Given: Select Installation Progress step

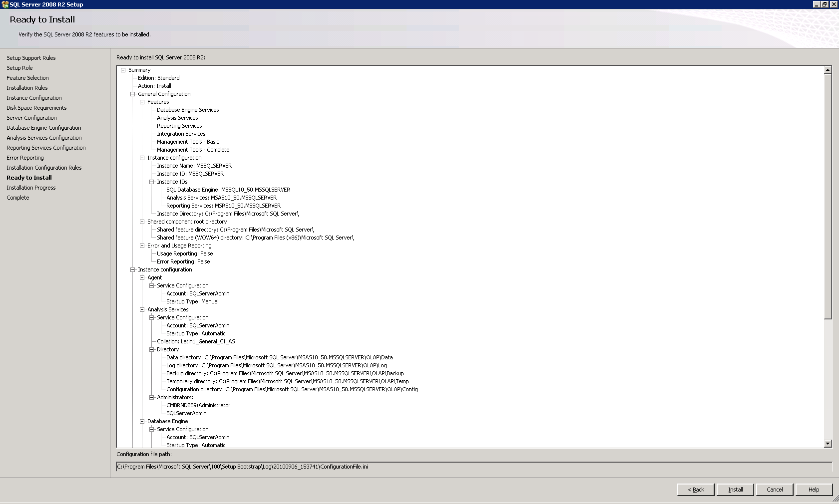Looking at the screenshot, I should click(x=31, y=188).
